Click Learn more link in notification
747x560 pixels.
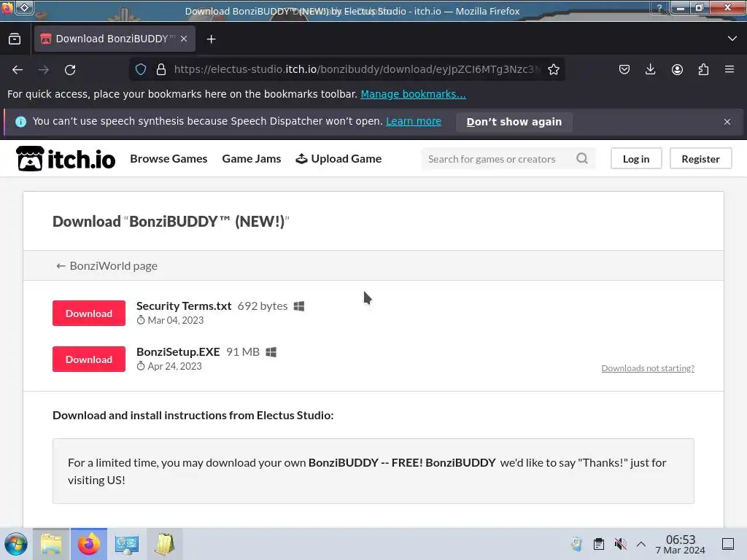click(x=414, y=122)
